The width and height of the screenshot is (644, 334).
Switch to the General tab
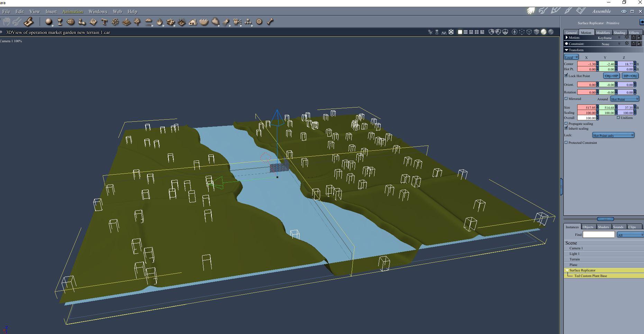point(571,33)
